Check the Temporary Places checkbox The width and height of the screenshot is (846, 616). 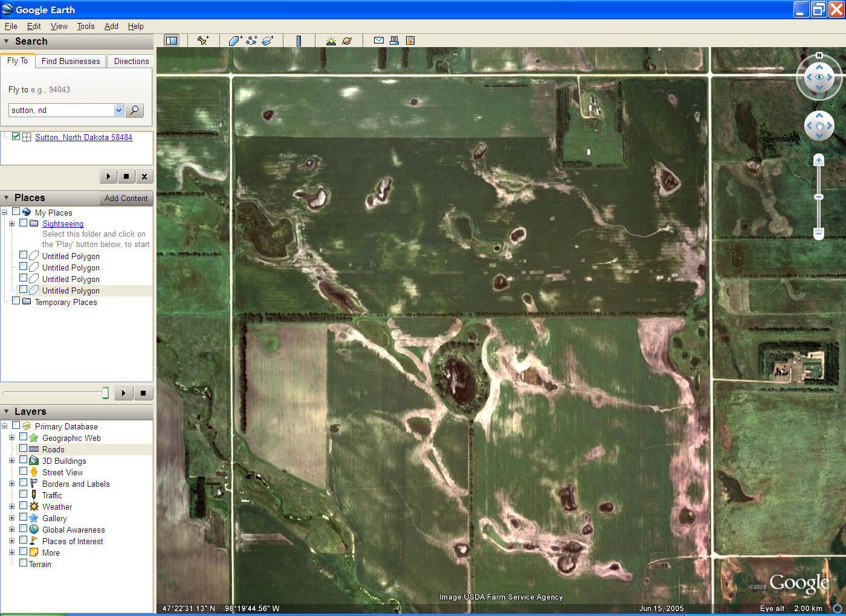pos(16,301)
